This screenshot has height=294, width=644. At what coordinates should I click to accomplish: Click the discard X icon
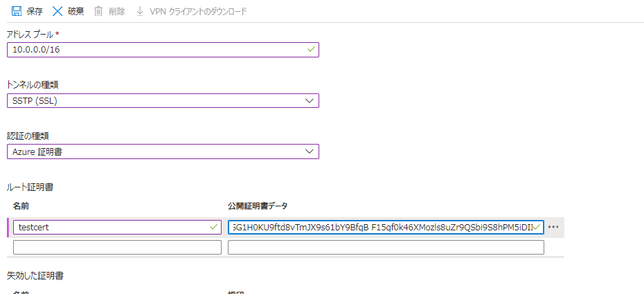click(x=57, y=11)
